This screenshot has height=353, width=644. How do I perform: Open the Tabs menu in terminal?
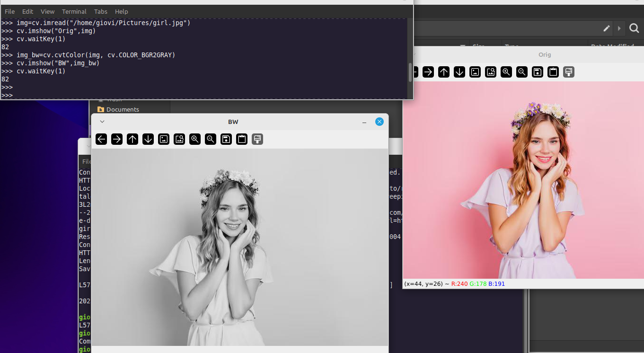100,11
